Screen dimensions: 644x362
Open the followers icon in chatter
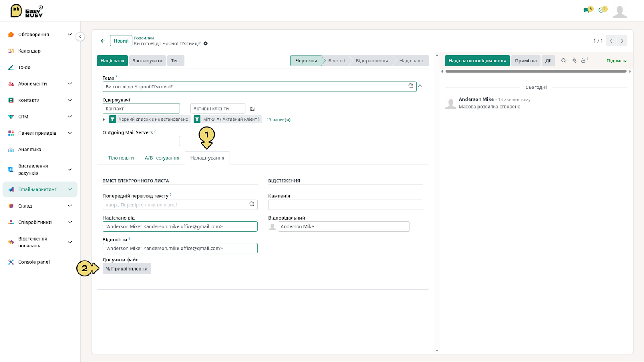(x=584, y=60)
